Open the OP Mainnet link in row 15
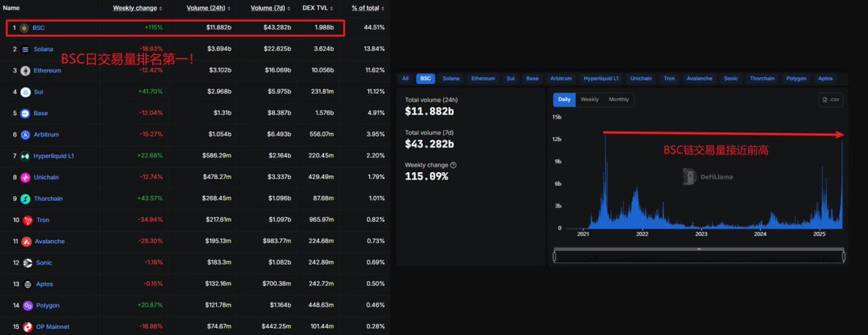Viewport: 868px width, 335px height. click(x=53, y=326)
